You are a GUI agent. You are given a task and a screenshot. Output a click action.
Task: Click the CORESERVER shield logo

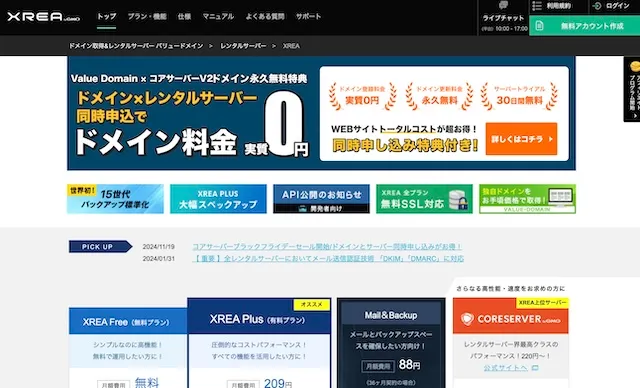click(467, 319)
